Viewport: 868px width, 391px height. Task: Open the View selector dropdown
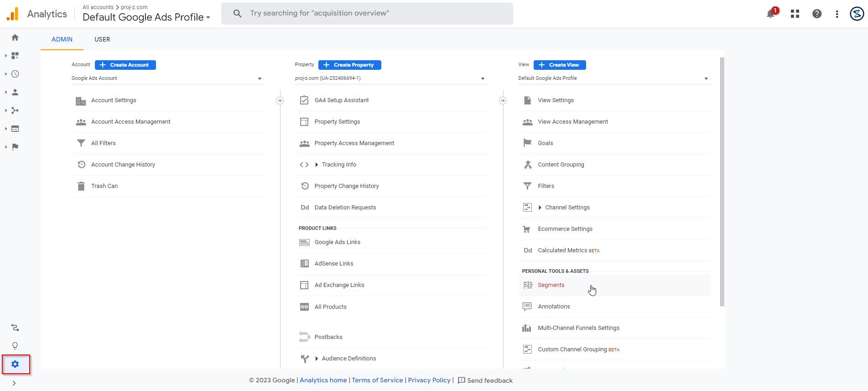(x=613, y=78)
